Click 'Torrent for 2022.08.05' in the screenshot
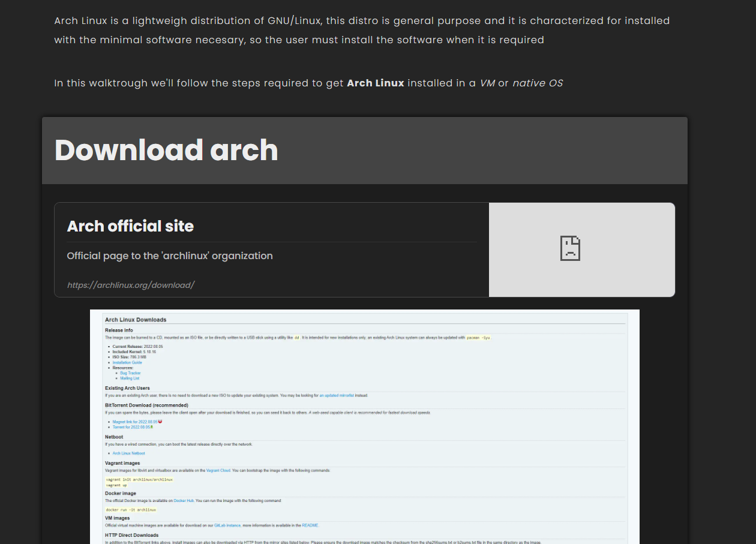The height and width of the screenshot is (544, 756). pos(132,427)
